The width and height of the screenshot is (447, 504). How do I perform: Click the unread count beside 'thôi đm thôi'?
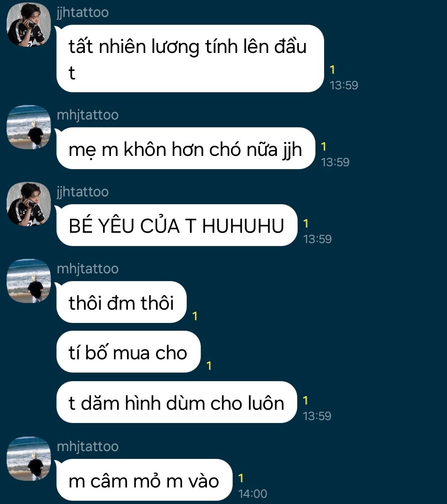(195, 316)
